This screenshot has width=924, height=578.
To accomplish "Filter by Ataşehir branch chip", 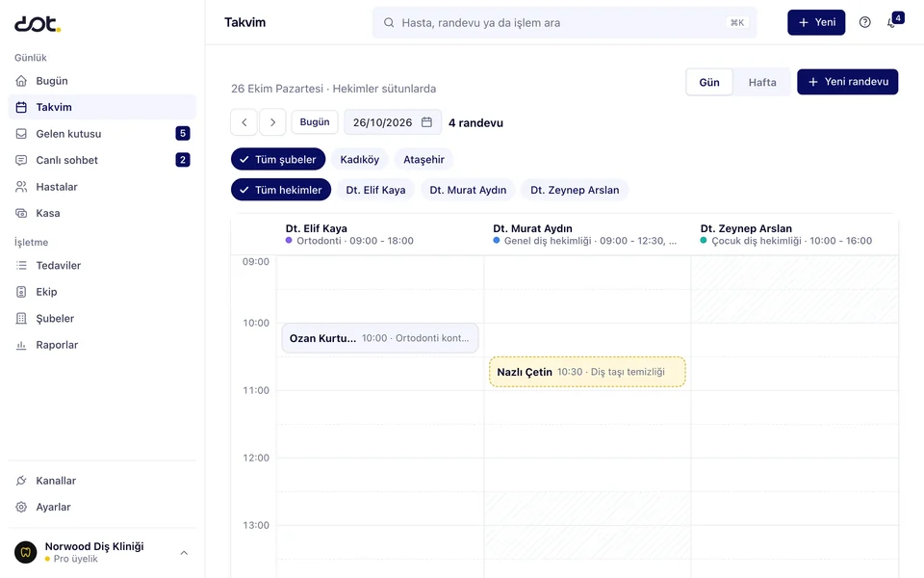I will pos(423,159).
